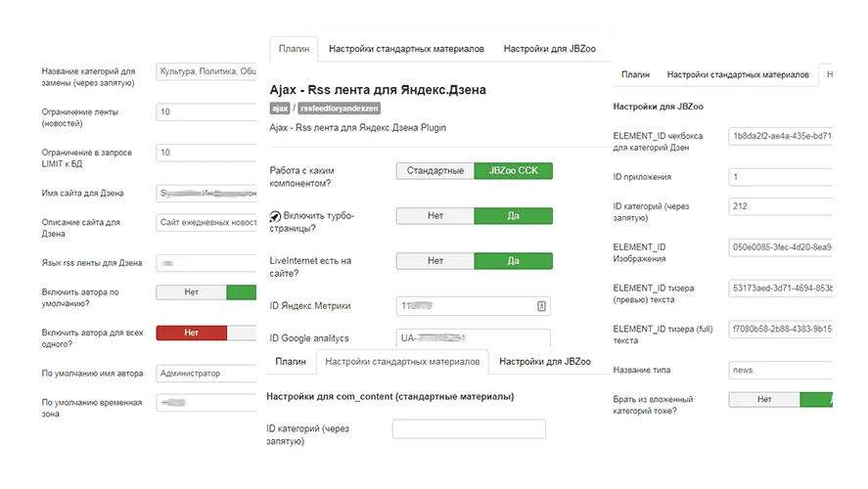Click label ID Яндекс.Метрики
The width and height of the screenshot is (868, 489).
[310, 305]
